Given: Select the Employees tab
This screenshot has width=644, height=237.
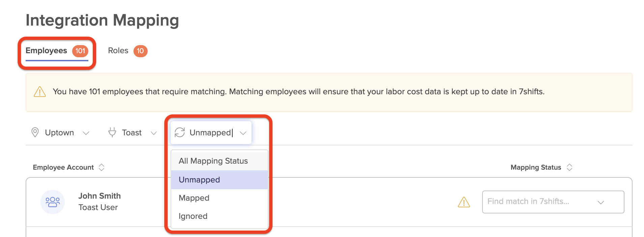Looking at the screenshot, I should coord(46,50).
